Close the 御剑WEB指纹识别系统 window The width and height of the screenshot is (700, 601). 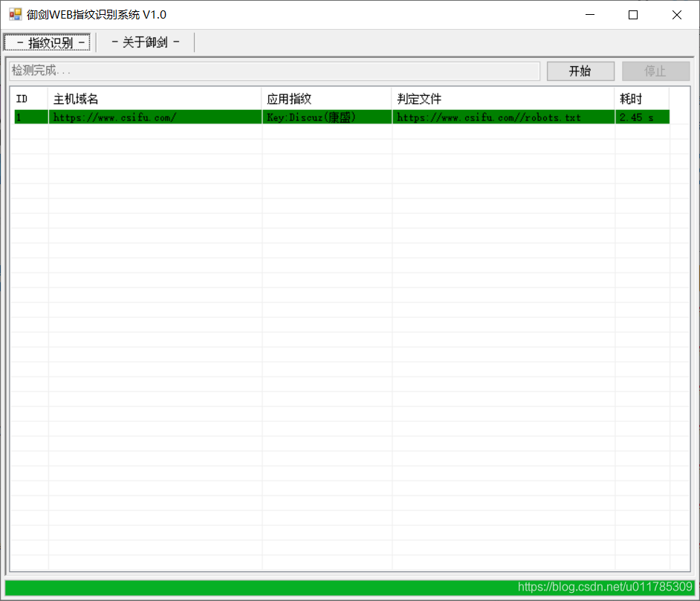tap(677, 15)
